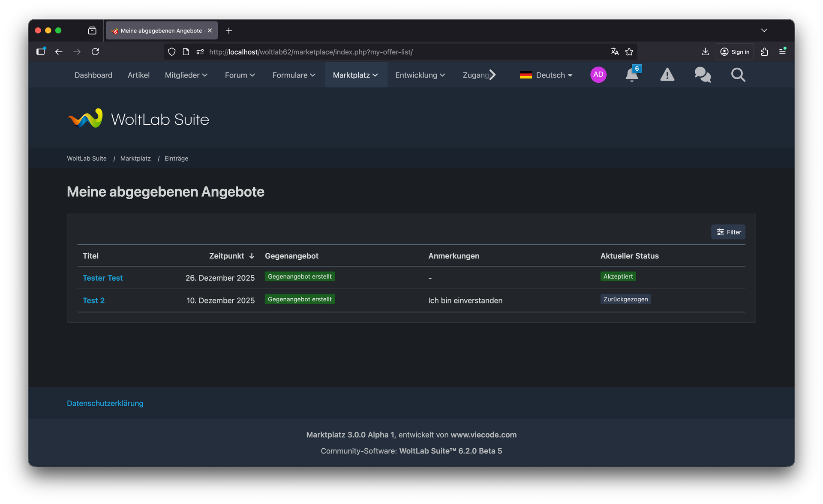The image size is (823, 504).
Task: Expand the Forum menu dropdown
Action: (240, 75)
